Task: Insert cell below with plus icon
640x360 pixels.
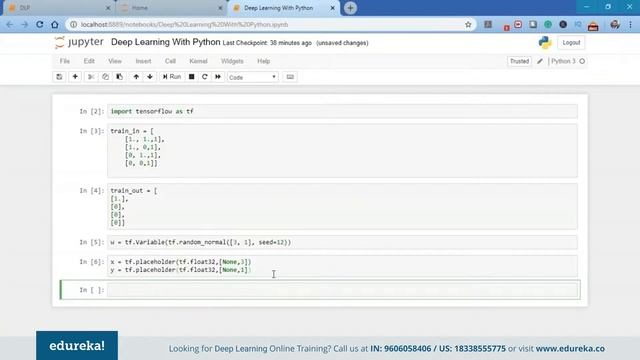Action: tap(75, 77)
